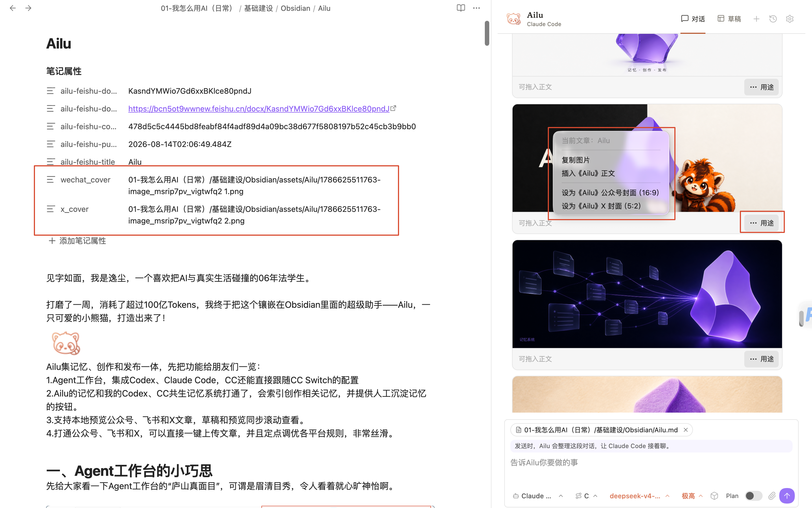Click the Ailu note title

point(59,43)
